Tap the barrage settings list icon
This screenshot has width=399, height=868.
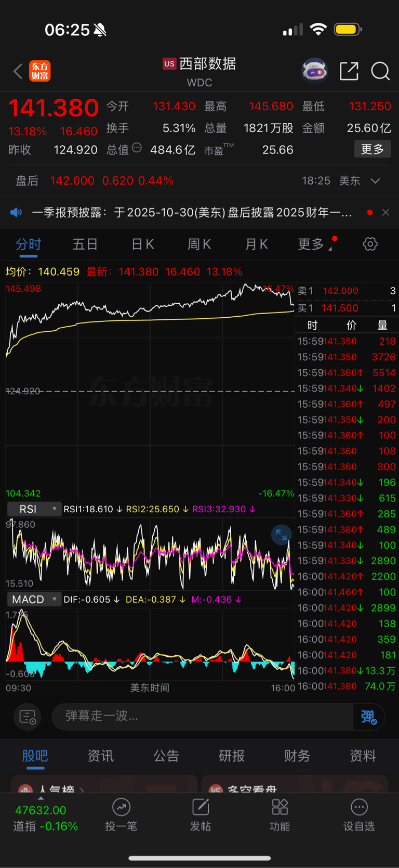coord(27,717)
